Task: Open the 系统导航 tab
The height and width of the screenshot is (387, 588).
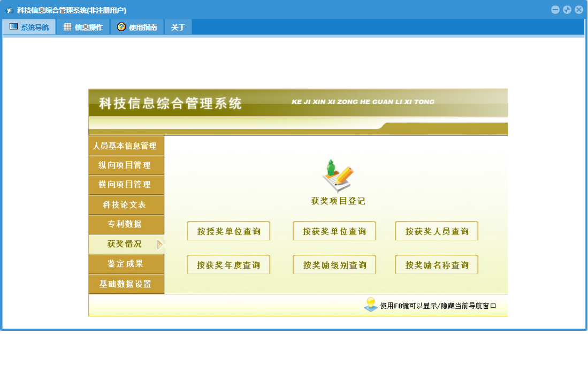Action: coord(29,27)
